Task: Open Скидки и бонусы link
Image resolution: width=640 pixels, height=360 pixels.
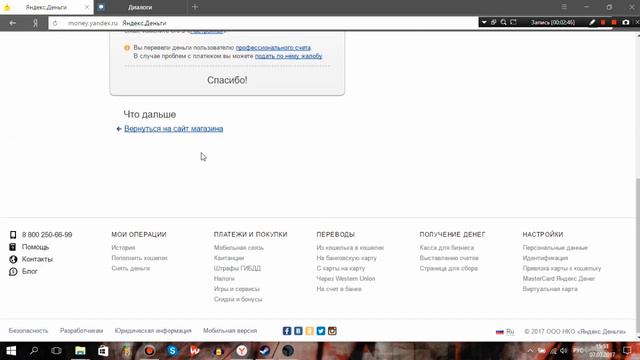Action: tap(238, 299)
